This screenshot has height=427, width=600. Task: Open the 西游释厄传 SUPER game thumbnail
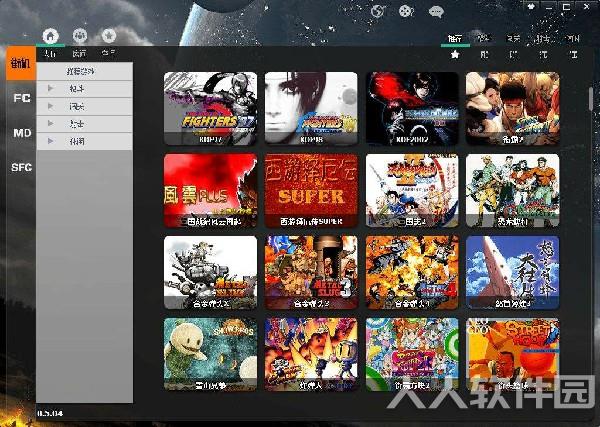coord(311,191)
